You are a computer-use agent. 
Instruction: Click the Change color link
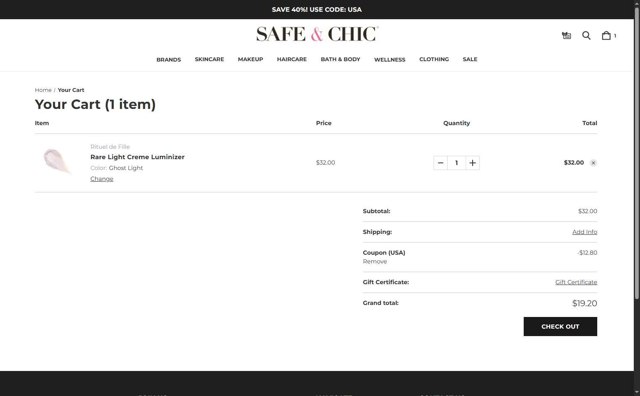click(x=102, y=179)
